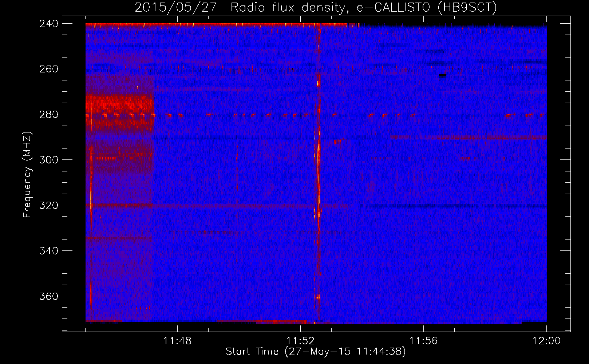Click the small black gap near 263 MHz
The image size is (589, 364).
pos(442,76)
